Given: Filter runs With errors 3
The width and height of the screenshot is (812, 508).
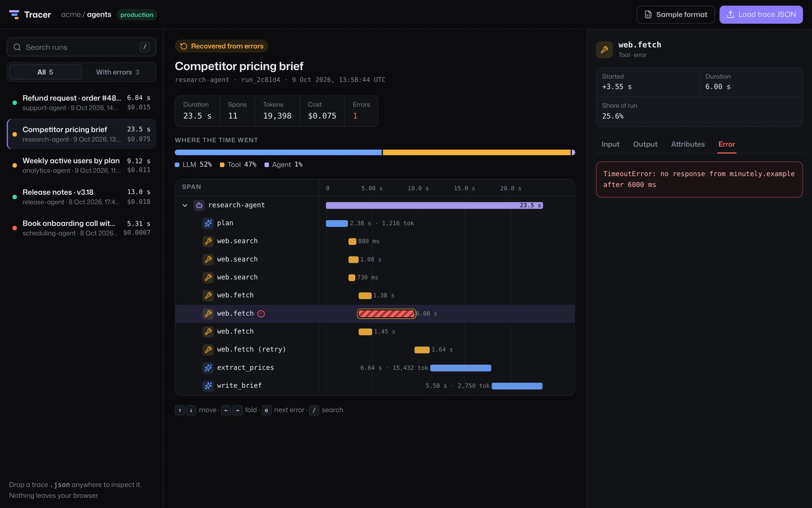Looking at the screenshot, I should pyautogui.click(x=118, y=72).
